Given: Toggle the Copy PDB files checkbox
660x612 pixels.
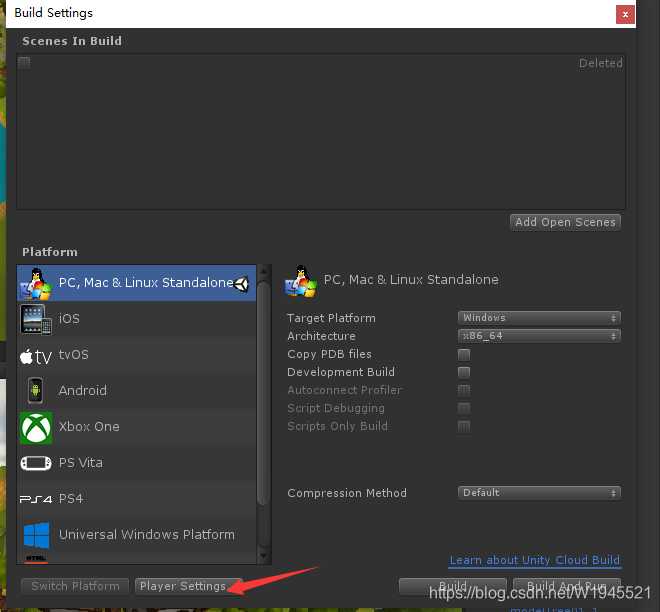Looking at the screenshot, I should 464,354.
